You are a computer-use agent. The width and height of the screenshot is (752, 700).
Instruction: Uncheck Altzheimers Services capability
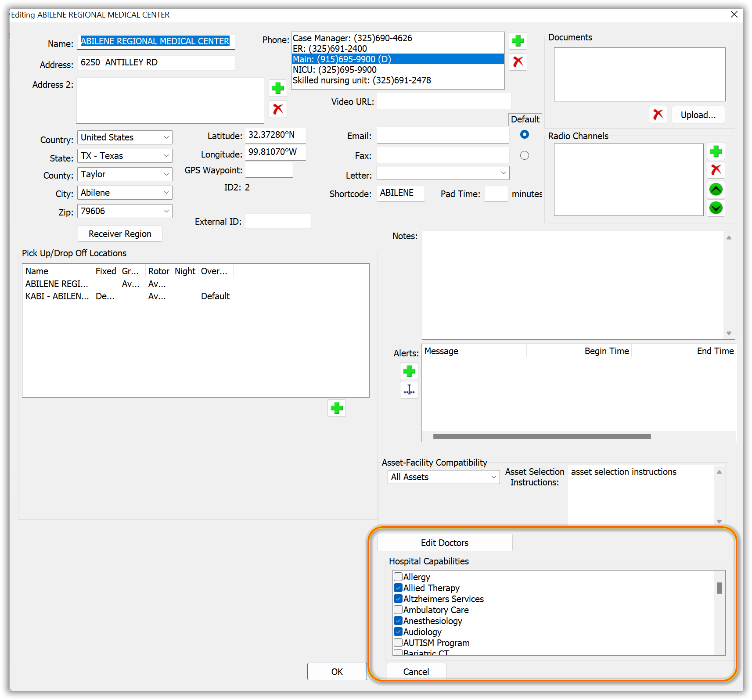click(398, 599)
